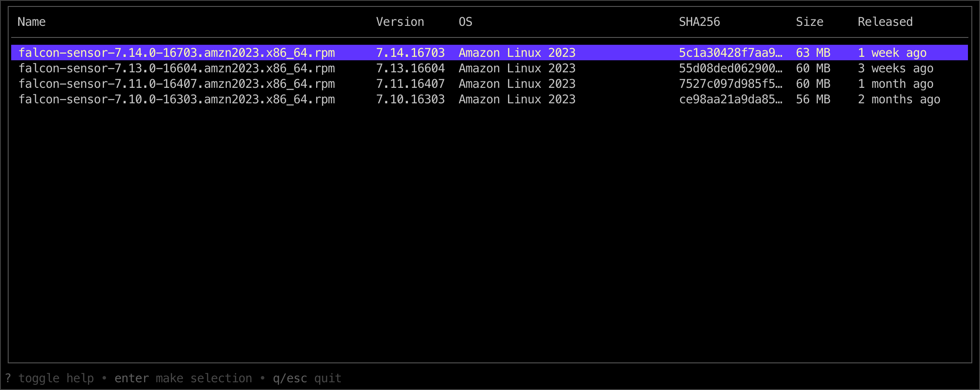The image size is (980, 390).
Task: Select falcon-sensor-7.10.0-16303.amzn2023.x86_64.rpm file name
Action: [177, 99]
